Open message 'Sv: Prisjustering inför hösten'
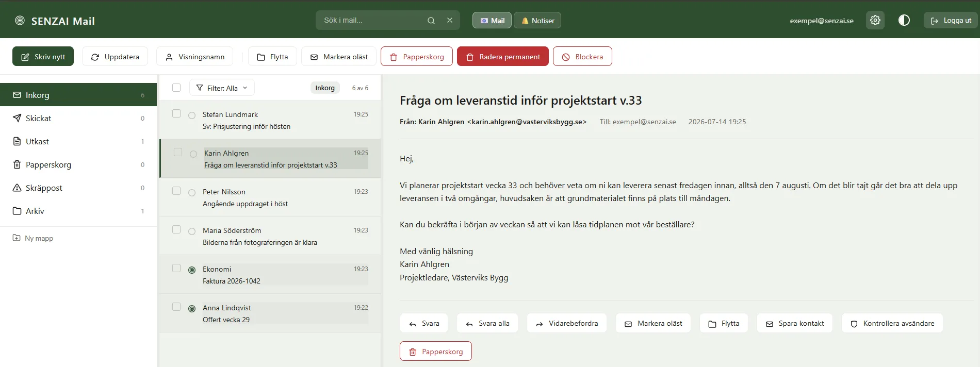The height and width of the screenshot is (367, 980). [270, 120]
